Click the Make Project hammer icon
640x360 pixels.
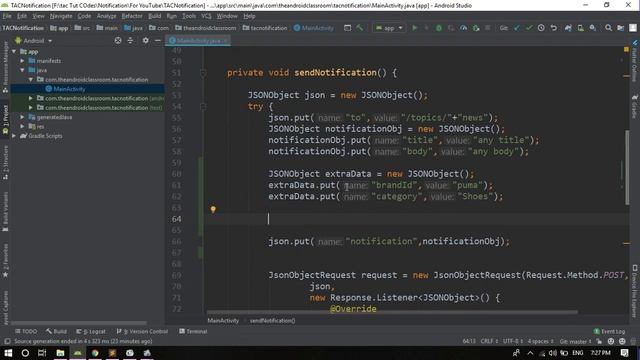360,28
